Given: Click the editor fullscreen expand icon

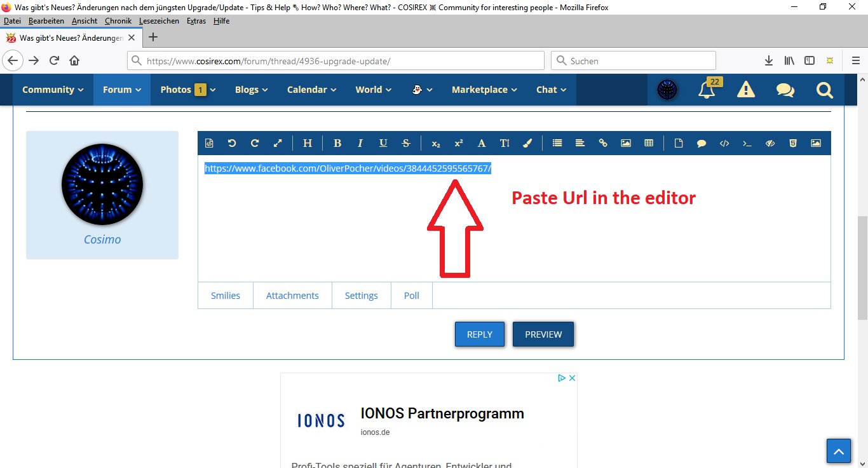Looking at the screenshot, I should coord(278,143).
